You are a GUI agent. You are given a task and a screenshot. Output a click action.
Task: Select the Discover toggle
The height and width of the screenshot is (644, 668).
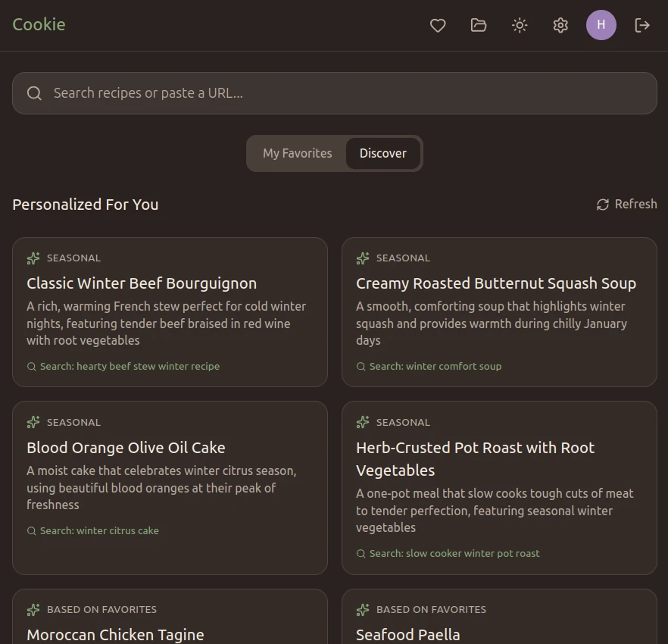[x=383, y=153]
